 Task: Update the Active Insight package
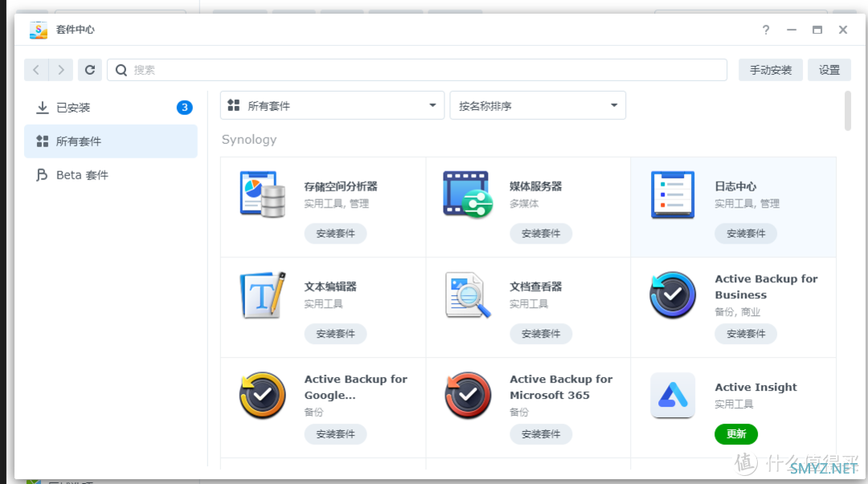pyautogui.click(x=735, y=433)
